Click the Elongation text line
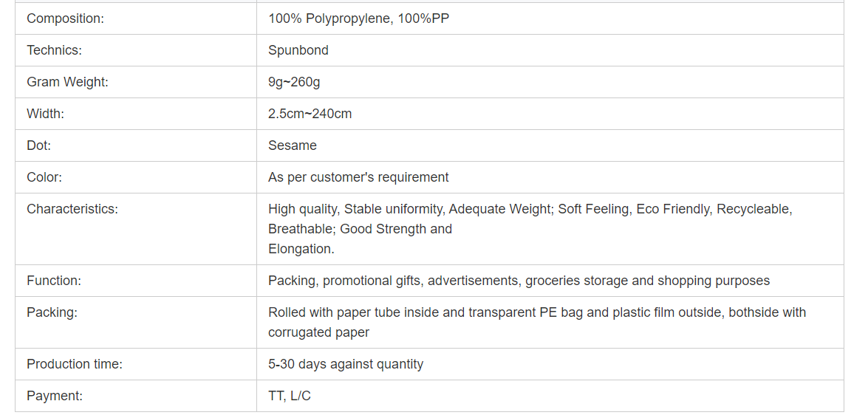This screenshot has height=418, width=868. 301,249
